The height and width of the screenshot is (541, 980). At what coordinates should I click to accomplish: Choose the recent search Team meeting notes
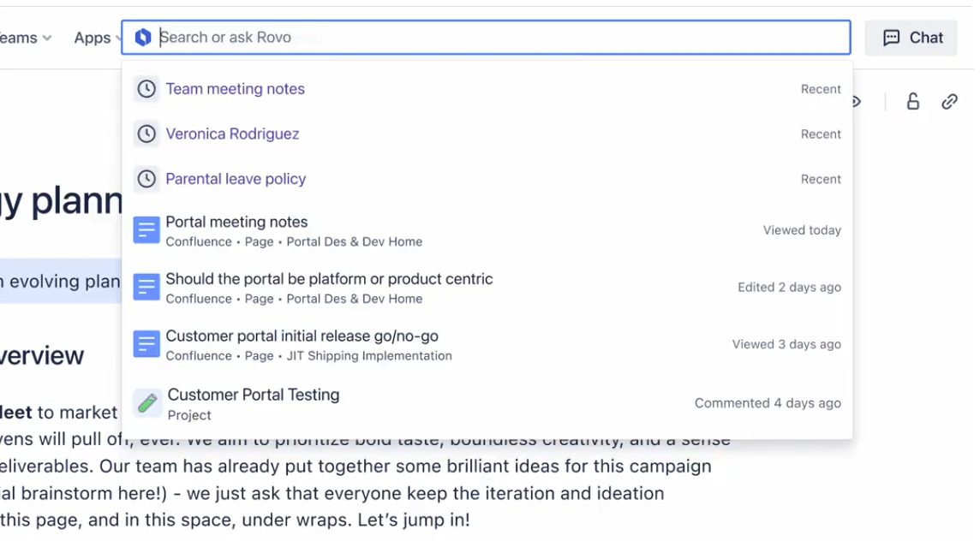pyautogui.click(x=235, y=89)
